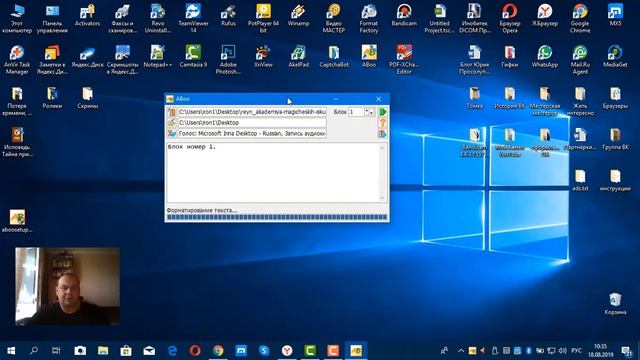Viewport: 640px width, 360px height.
Task: Select the Браузер Opera desktop icon
Action: 510,18
